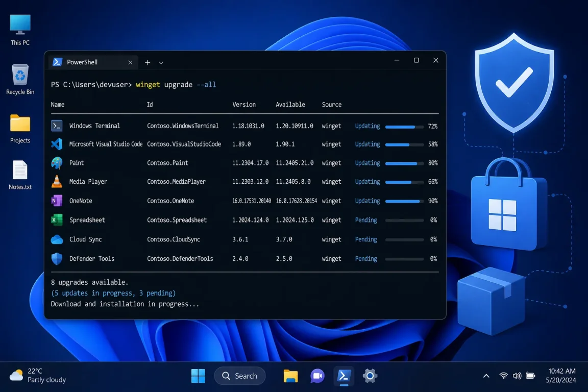This screenshot has height=392, width=588.
Task: Select the Notes.txt file on desktop
Action: tap(20, 175)
